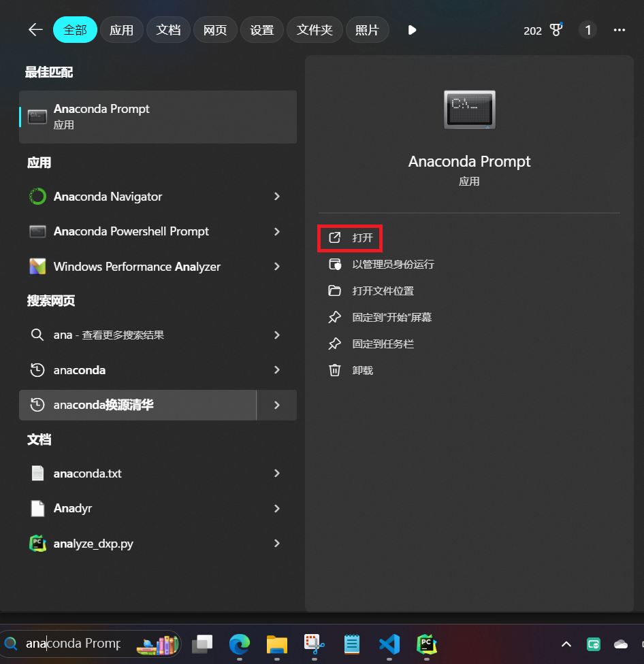Click the taskbar search magnifier icon

pyautogui.click(x=11, y=644)
